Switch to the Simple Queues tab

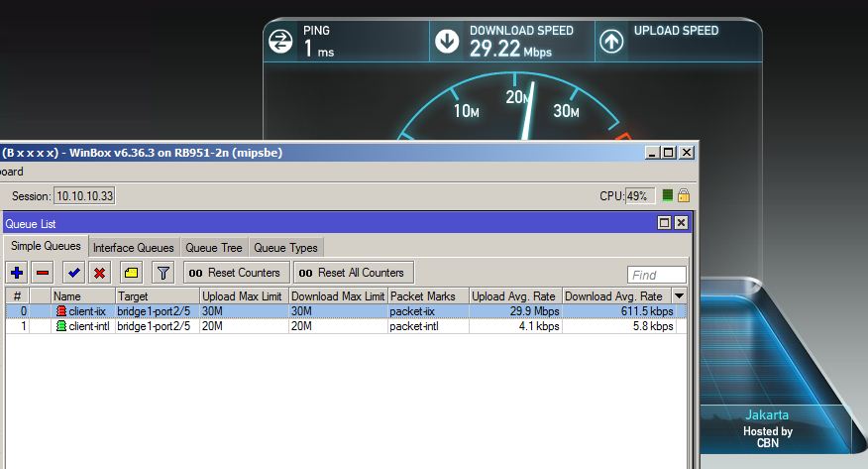click(x=46, y=246)
